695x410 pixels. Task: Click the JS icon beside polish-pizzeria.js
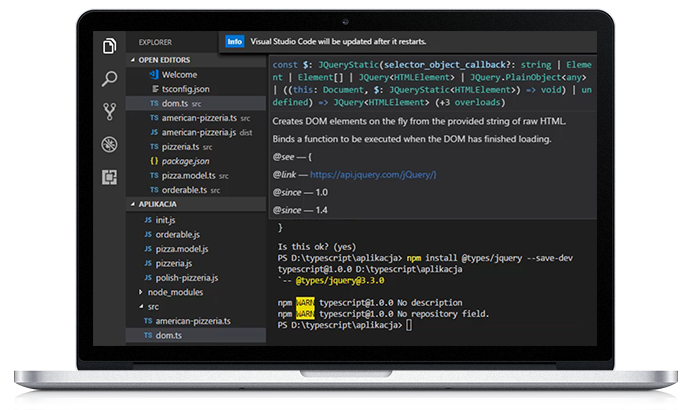click(x=148, y=277)
